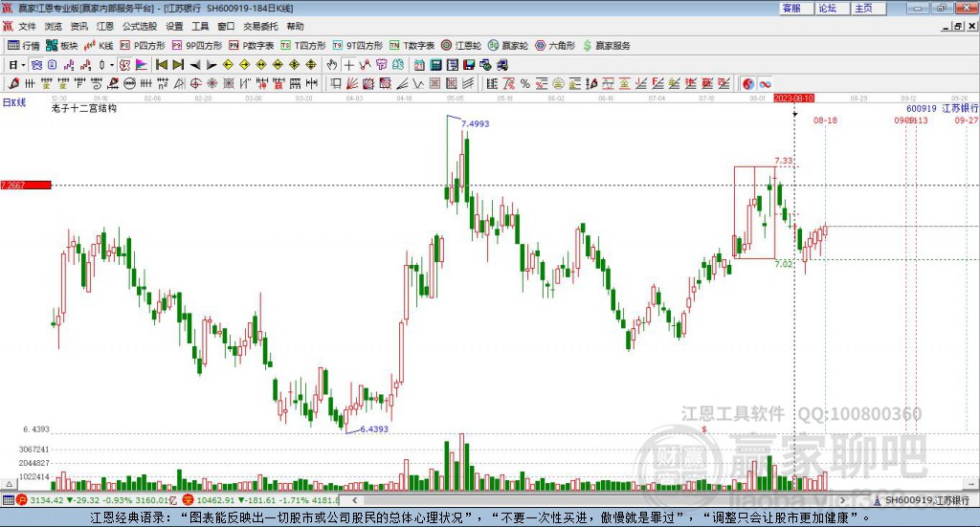Toggle the yin-yang taiji icon
This screenshot has width=980, height=527.
pyautogui.click(x=748, y=83)
